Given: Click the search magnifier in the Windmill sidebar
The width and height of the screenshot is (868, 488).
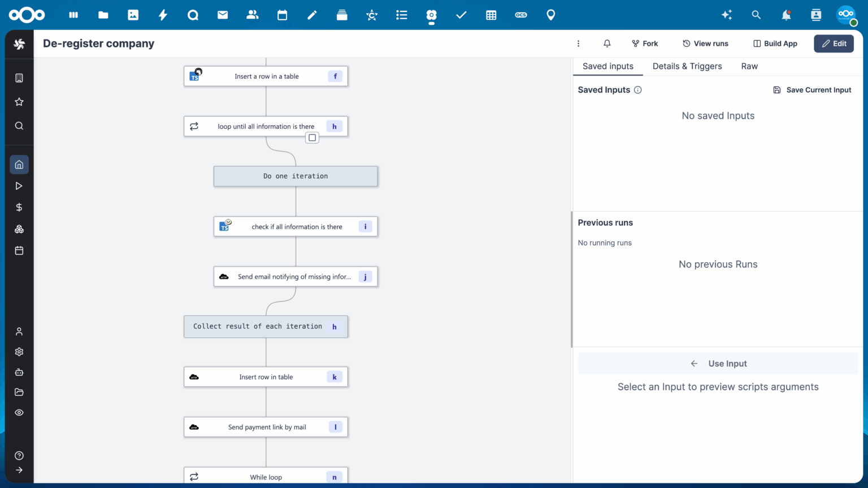Looking at the screenshot, I should pos(19,125).
